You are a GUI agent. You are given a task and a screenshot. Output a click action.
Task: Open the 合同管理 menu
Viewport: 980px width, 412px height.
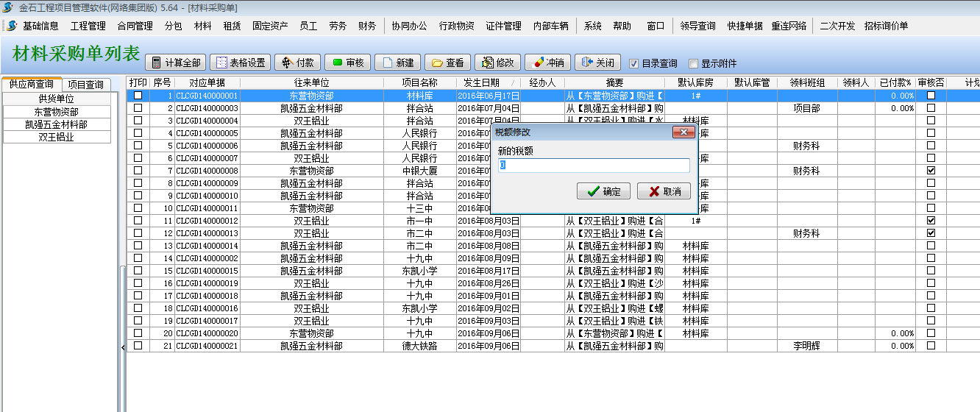(135, 26)
